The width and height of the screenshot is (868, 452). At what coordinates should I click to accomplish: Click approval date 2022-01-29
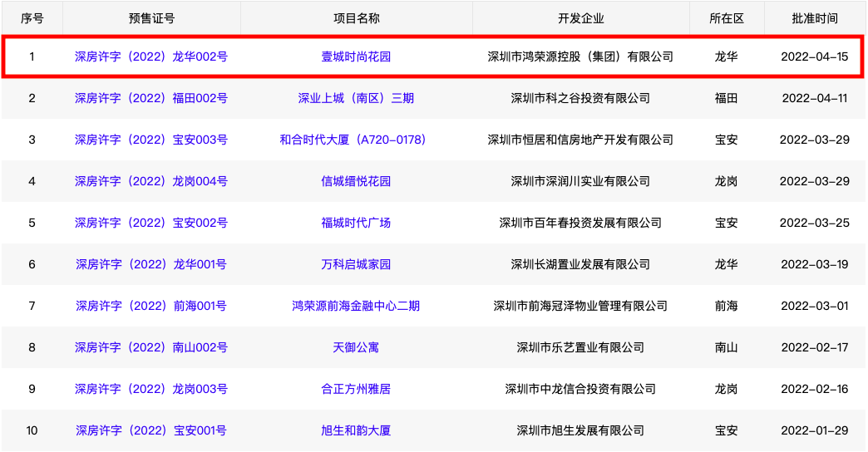pyautogui.click(x=814, y=430)
